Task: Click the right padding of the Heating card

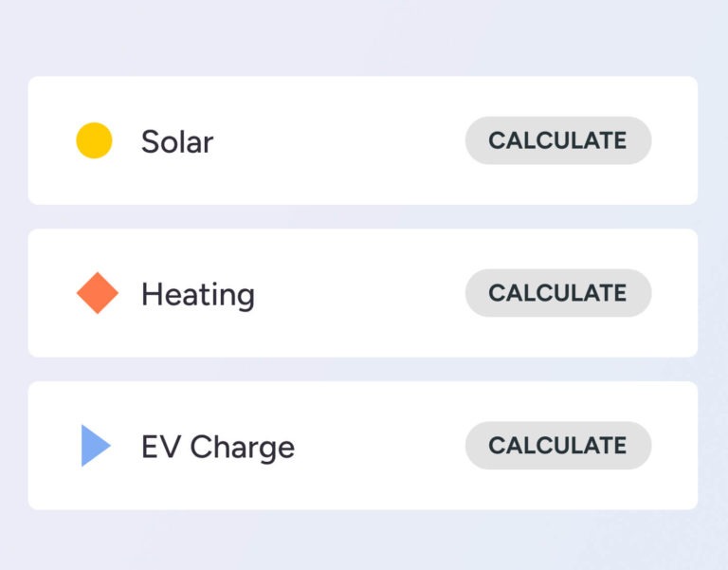Action: tap(675, 294)
